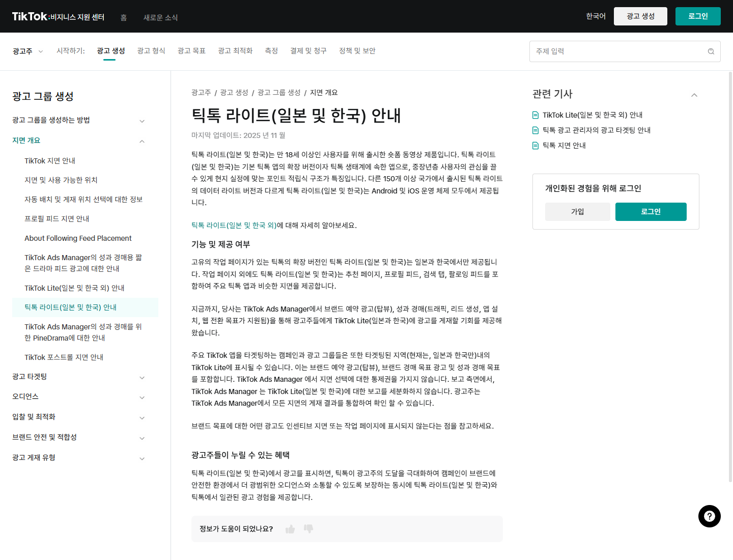Click document icon beside '틱톡 광고 관리자의 광고 타겟팅 안내'
Screen dimensions: 733x560
click(x=535, y=130)
